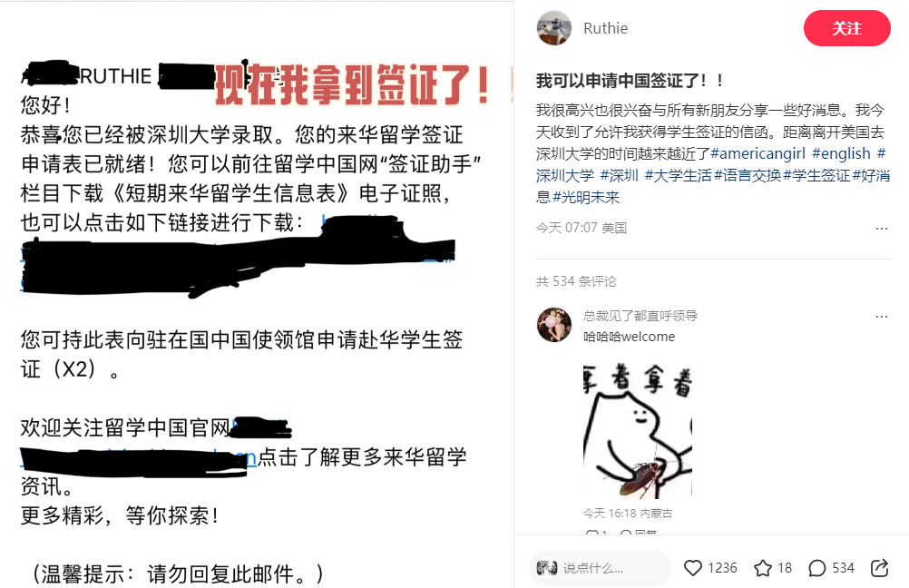Favorite the post with the star icon
Screen dimensions: 909x588
click(x=762, y=568)
